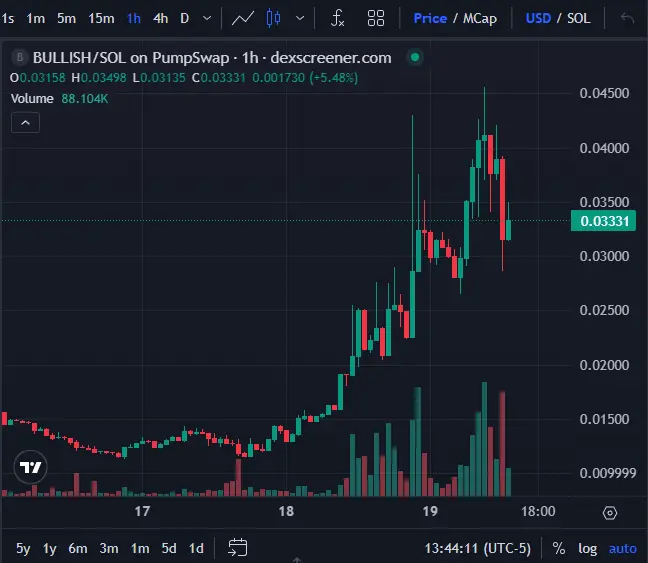Set the date range to 6m
The width and height of the screenshot is (648, 563).
[78, 549]
